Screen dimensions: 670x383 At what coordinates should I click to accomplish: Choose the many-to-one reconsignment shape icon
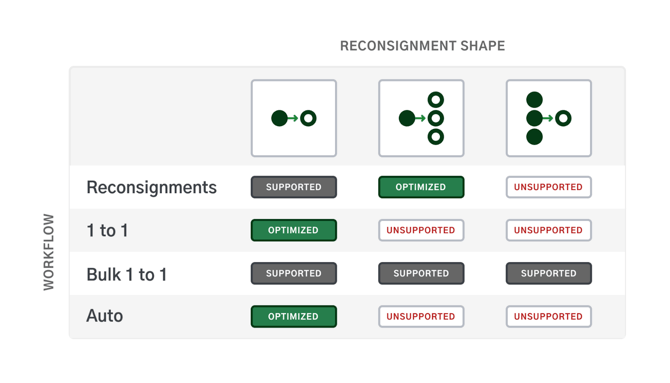[x=549, y=118]
